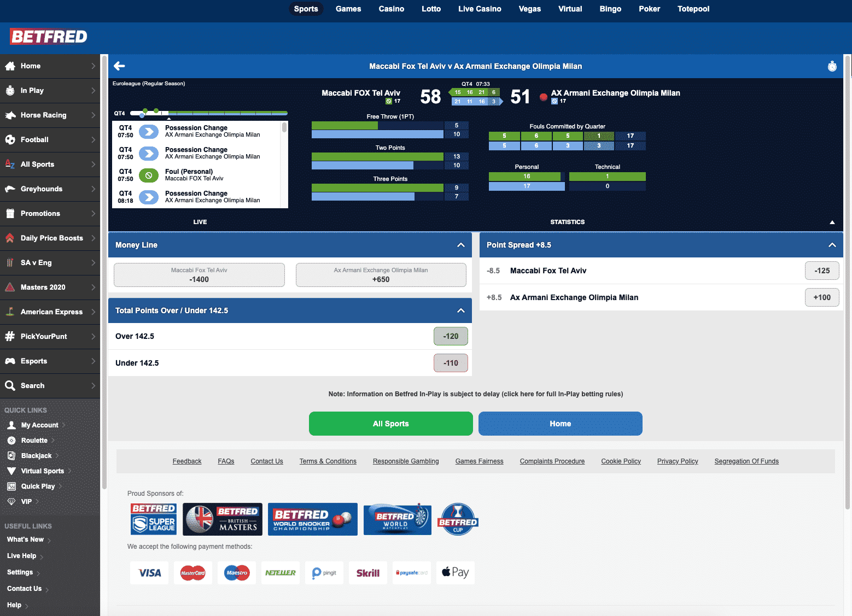Switch to the Games tab at top
Image resolution: width=852 pixels, height=616 pixels.
click(348, 9)
